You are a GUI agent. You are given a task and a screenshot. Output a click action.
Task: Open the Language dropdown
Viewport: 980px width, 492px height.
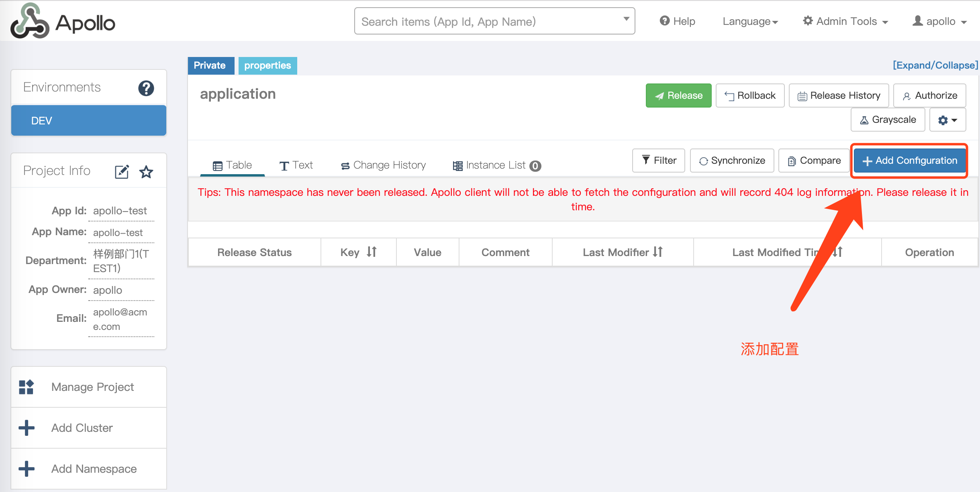750,21
